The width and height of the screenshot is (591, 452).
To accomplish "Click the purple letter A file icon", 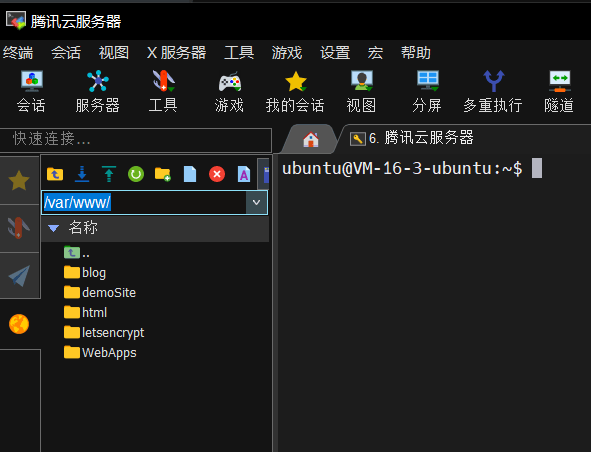I will pyautogui.click(x=244, y=174).
